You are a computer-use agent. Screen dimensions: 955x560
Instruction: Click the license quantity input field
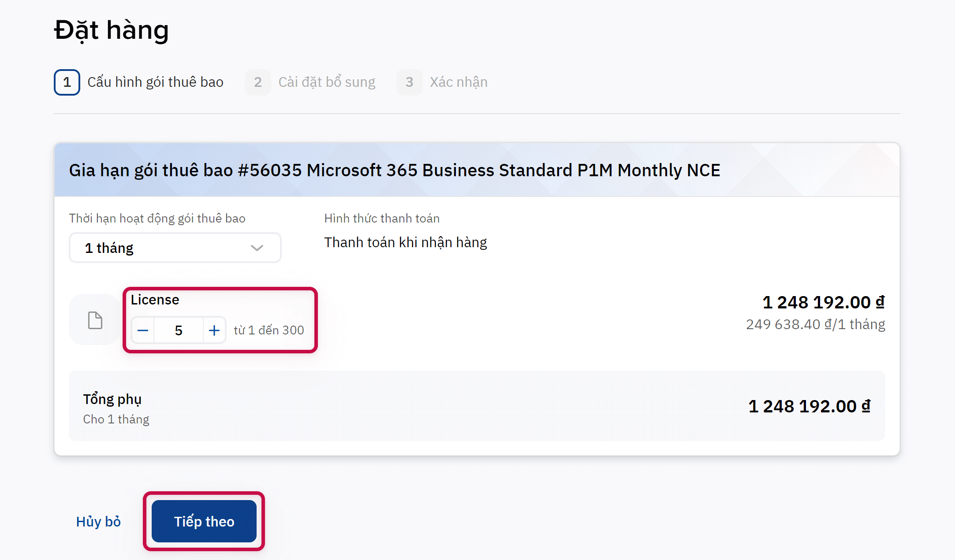pyautogui.click(x=179, y=330)
